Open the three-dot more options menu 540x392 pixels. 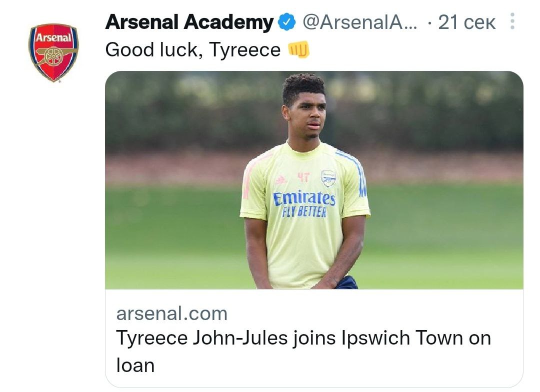(511, 22)
